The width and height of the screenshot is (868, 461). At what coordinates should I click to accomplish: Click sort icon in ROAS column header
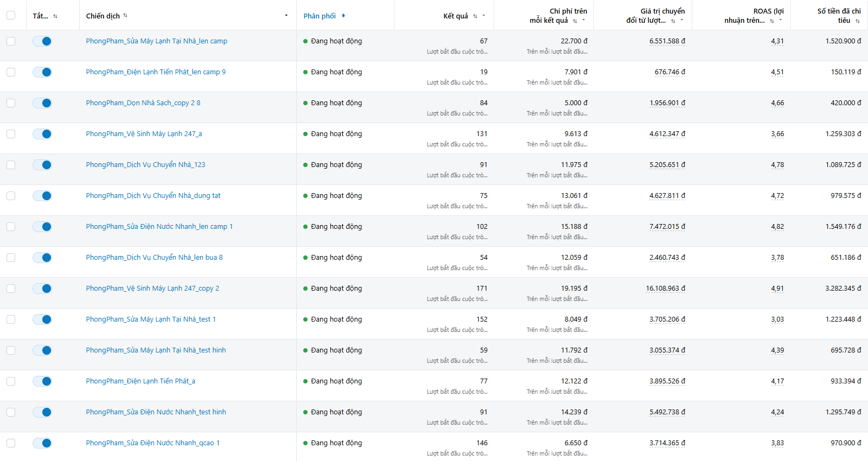coord(772,21)
